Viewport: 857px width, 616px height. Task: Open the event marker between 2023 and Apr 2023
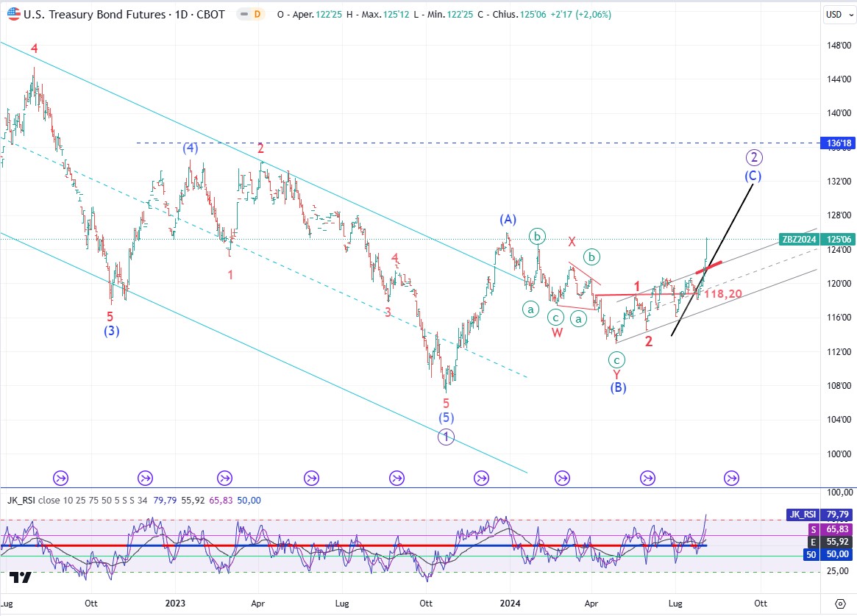(224, 479)
